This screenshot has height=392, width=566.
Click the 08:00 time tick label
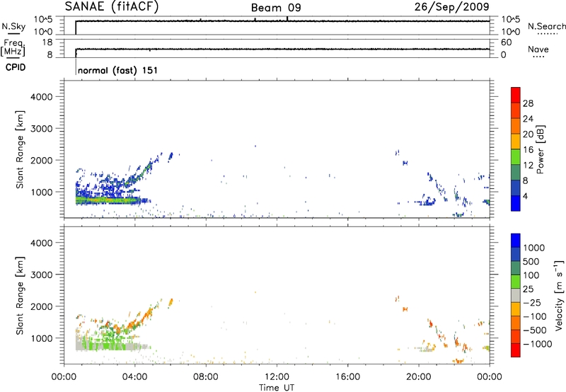click(206, 377)
